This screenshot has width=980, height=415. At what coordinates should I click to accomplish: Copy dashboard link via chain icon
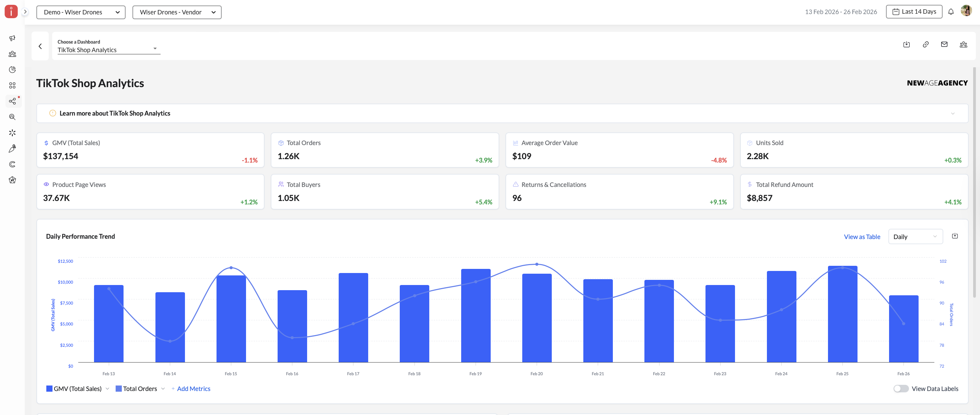[x=925, y=45]
